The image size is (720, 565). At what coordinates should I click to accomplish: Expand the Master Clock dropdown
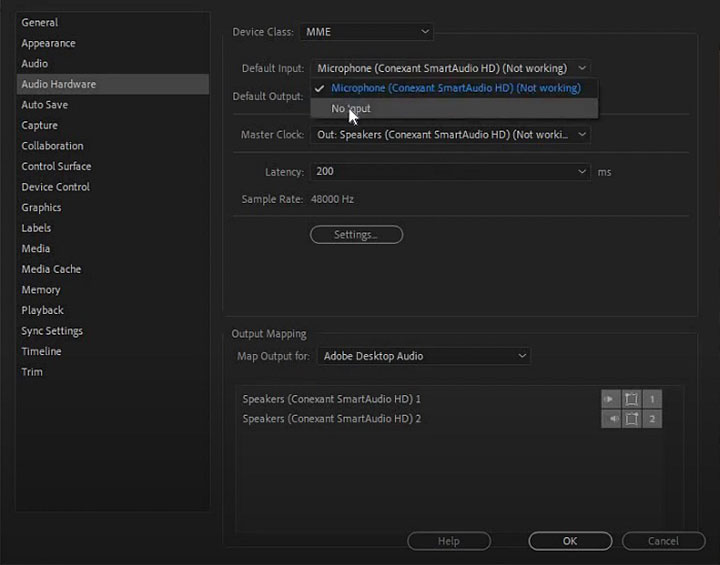point(450,134)
